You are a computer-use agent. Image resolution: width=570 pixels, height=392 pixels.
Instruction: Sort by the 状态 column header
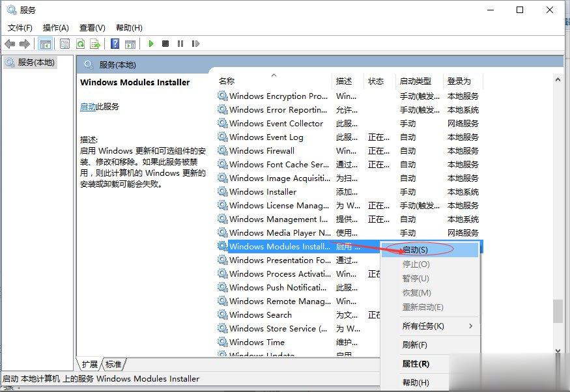pyautogui.click(x=380, y=81)
